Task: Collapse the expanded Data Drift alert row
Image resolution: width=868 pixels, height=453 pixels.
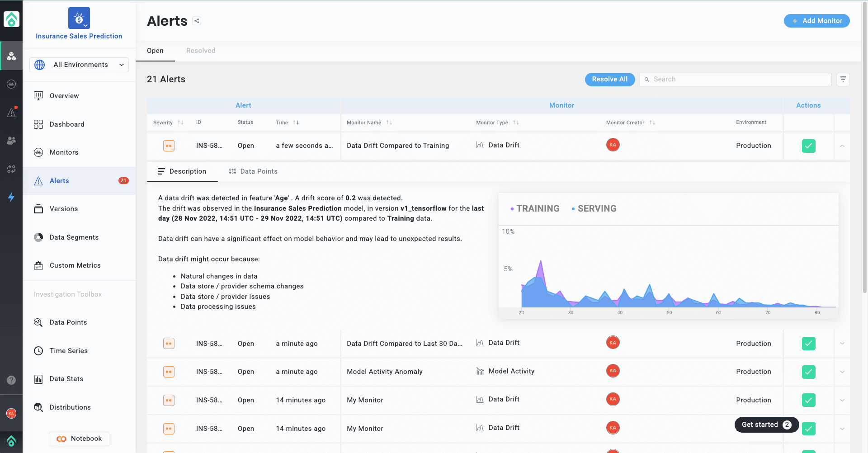Action: [842, 146]
